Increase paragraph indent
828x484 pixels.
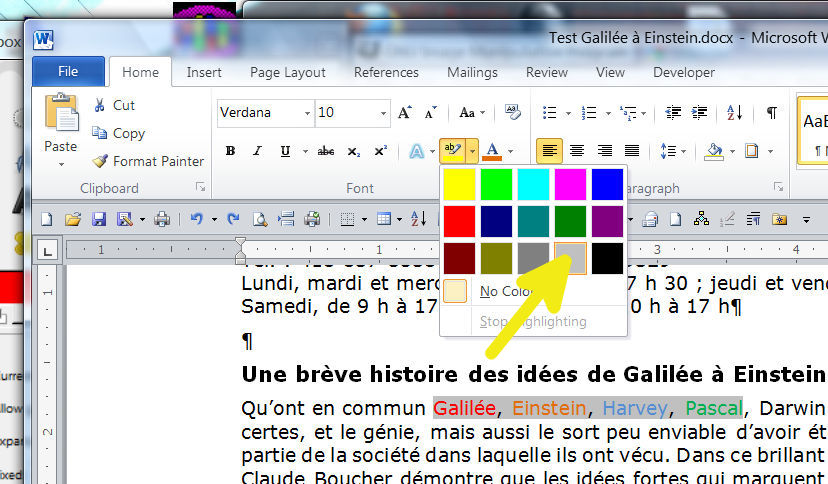(x=700, y=112)
